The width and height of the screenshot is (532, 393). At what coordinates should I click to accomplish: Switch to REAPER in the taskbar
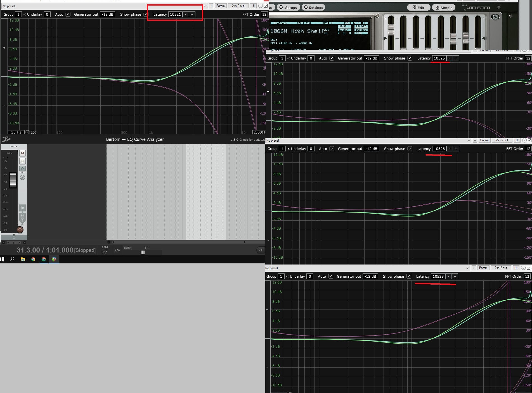point(54,259)
